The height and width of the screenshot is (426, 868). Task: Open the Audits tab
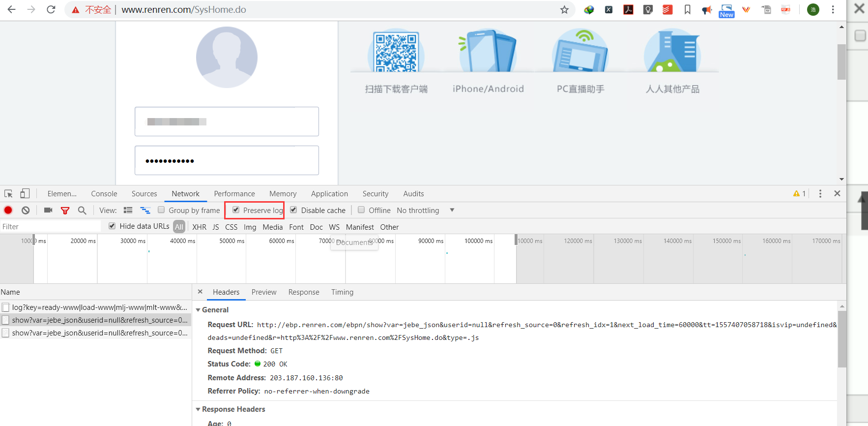point(413,194)
